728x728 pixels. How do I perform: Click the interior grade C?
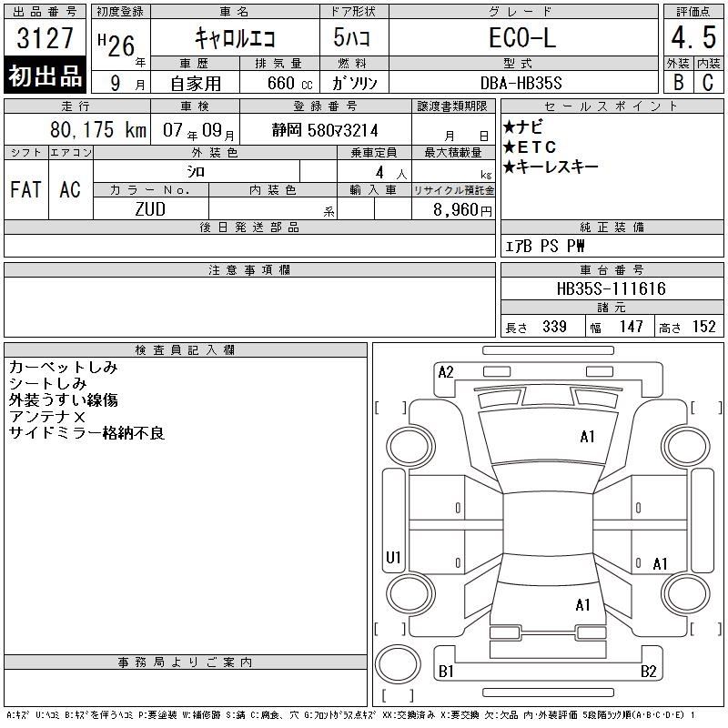coord(708,83)
